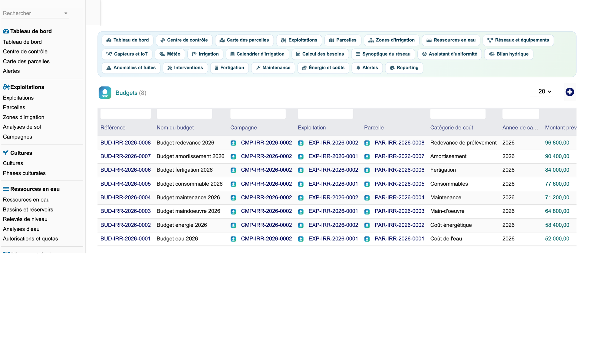Open Phases culturales in sidebar
Screen dimensions: 589x364
tap(24, 173)
